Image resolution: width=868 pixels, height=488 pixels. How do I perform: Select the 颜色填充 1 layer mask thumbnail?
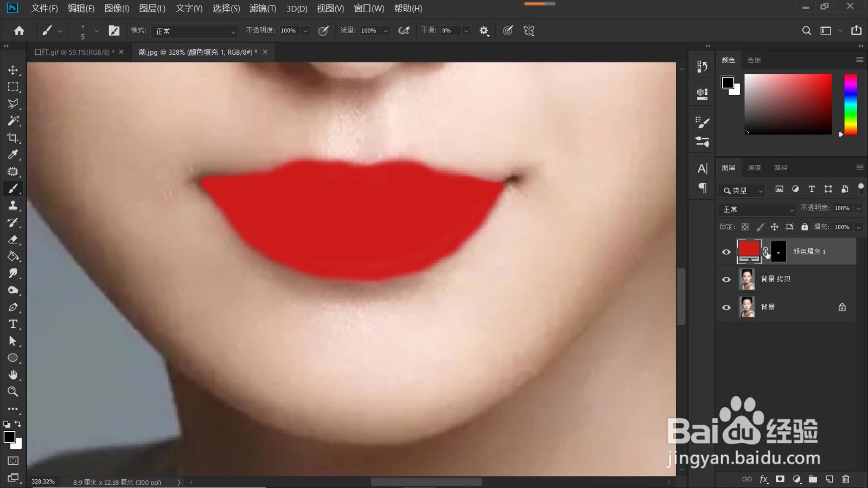[x=778, y=252]
